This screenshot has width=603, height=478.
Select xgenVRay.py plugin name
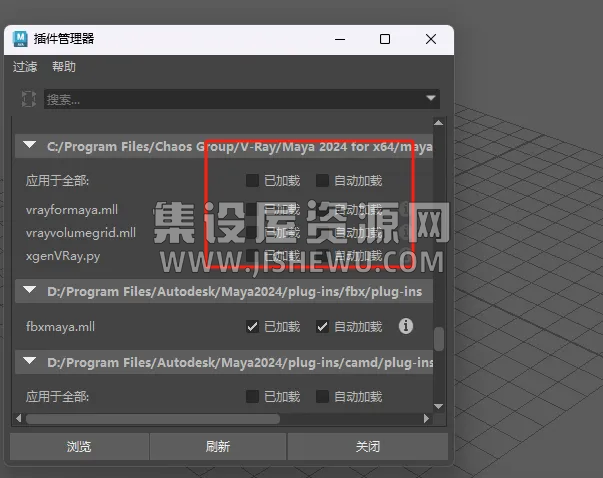[63, 256]
